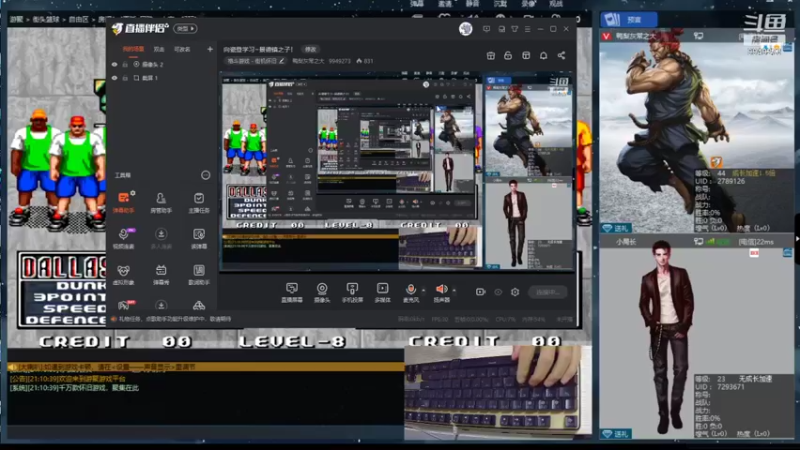Click the orange badge icon on fighter card

(x=716, y=162)
